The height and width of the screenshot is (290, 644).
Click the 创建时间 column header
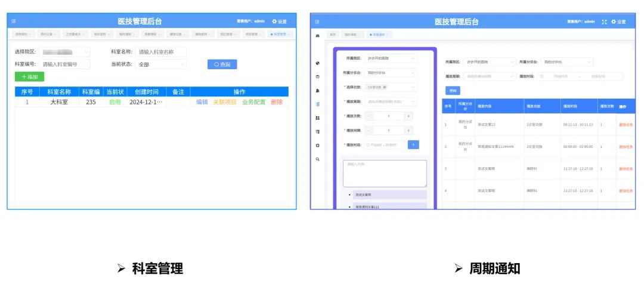[147, 92]
